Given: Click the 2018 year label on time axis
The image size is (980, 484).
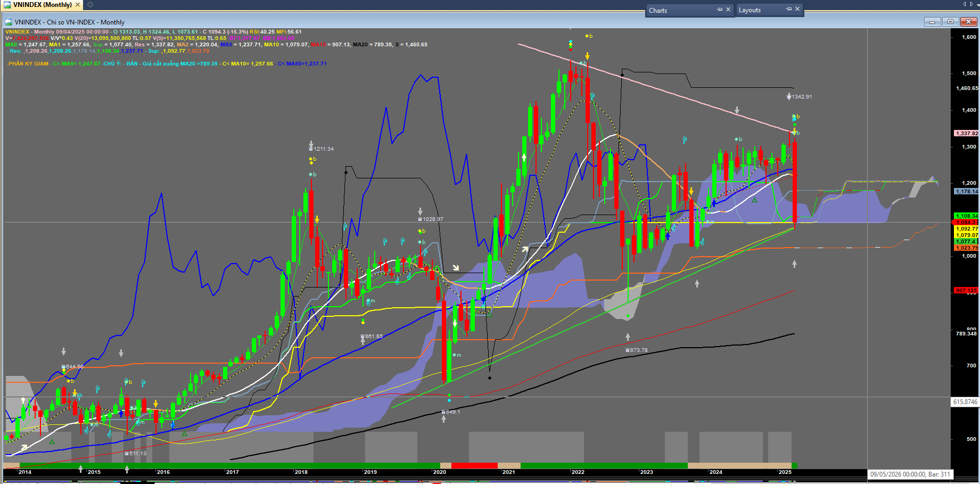Looking at the screenshot, I should (301, 472).
